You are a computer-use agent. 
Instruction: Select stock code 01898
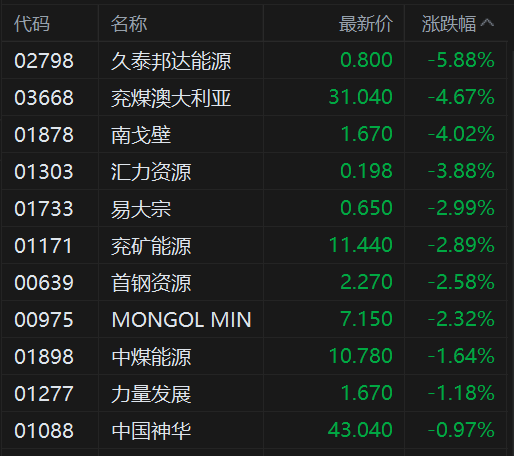pos(44,357)
